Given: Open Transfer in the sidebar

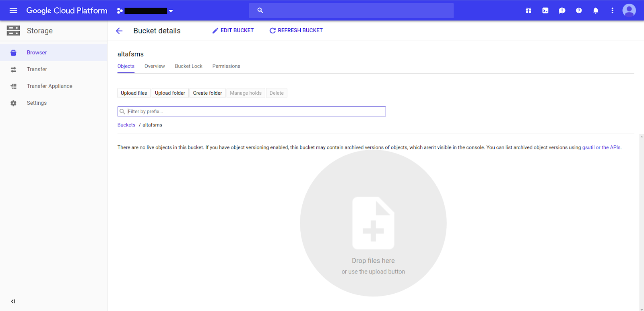Looking at the screenshot, I should pyautogui.click(x=54, y=69).
